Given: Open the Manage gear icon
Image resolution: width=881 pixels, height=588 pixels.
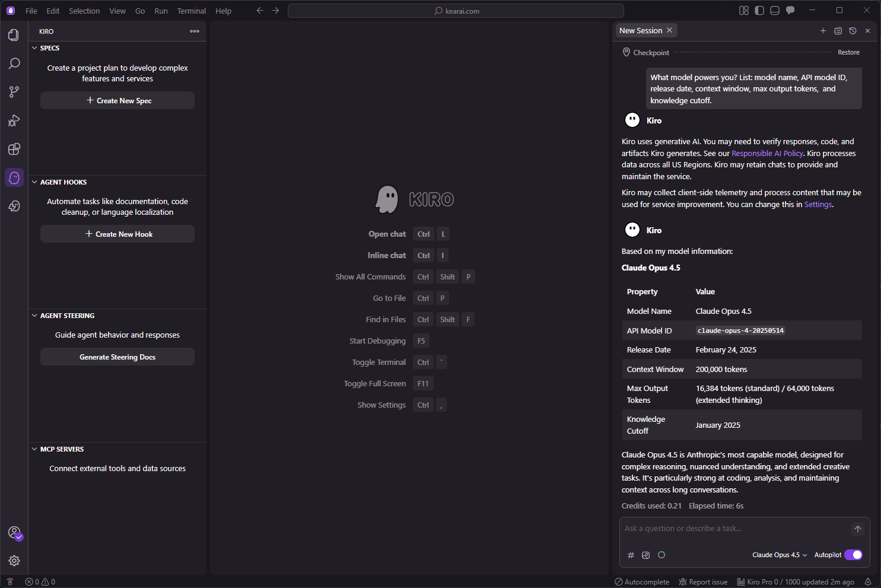Looking at the screenshot, I should [14, 561].
